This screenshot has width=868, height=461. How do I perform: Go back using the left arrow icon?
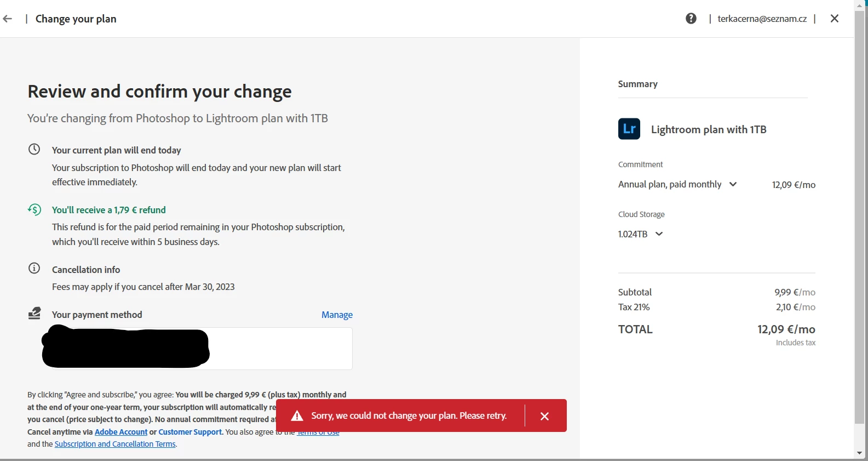click(7, 19)
